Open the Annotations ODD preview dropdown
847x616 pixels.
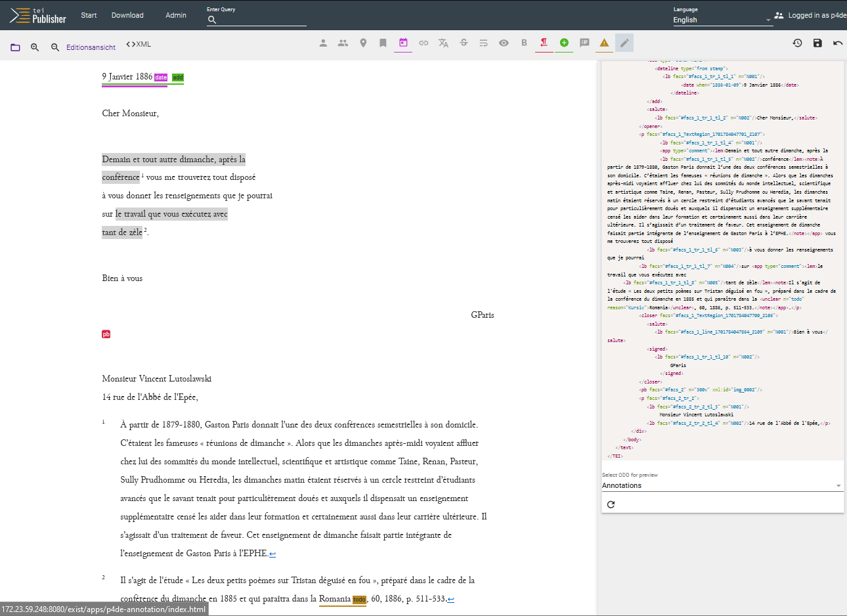[x=722, y=485]
